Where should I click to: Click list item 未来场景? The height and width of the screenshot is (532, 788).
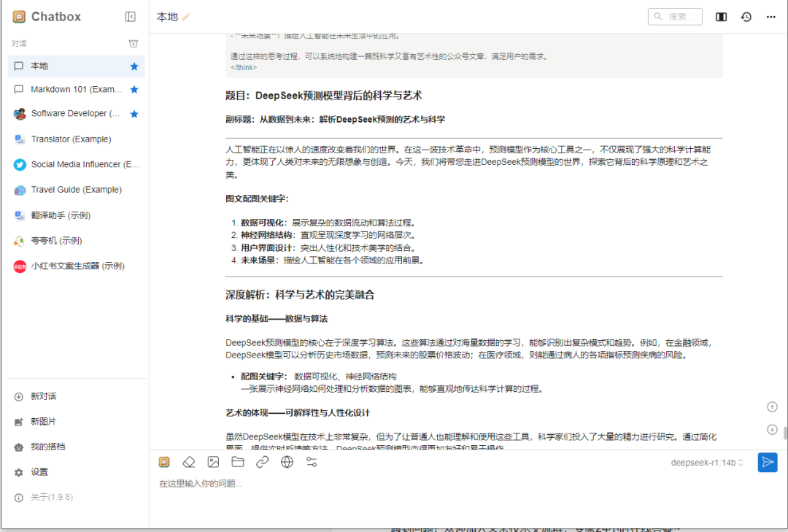pos(333,261)
